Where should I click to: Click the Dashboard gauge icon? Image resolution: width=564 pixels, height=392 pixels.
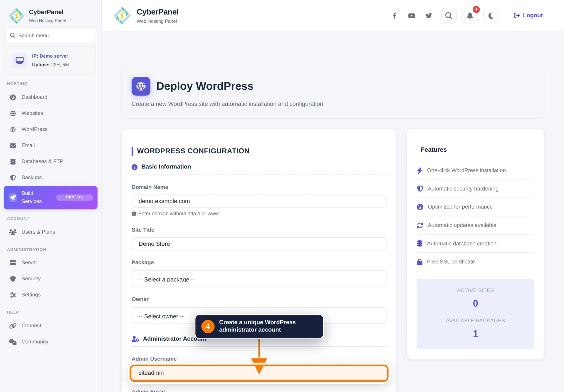[x=13, y=97]
